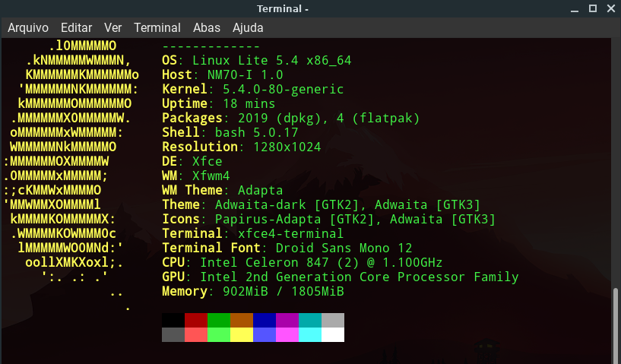Image resolution: width=621 pixels, height=364 pixels.
Task: Click the 'GPU' label
Action: coord(173,277)
